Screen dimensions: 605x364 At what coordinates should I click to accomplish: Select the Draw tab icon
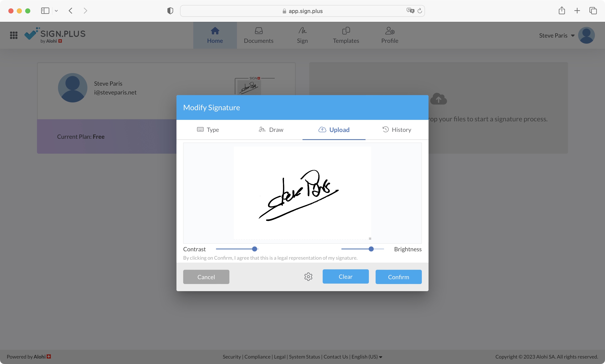[262, 130]
